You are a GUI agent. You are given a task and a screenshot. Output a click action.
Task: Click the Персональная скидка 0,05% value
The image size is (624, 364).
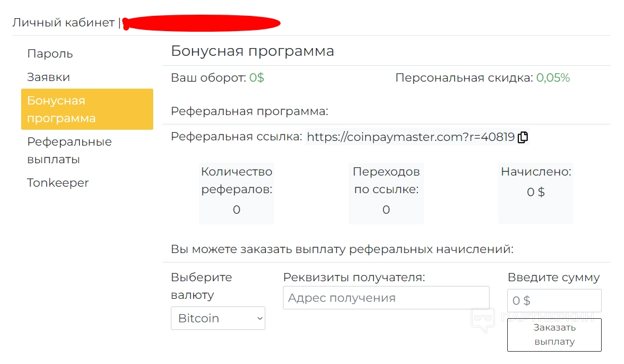click(x=553, y=77)
